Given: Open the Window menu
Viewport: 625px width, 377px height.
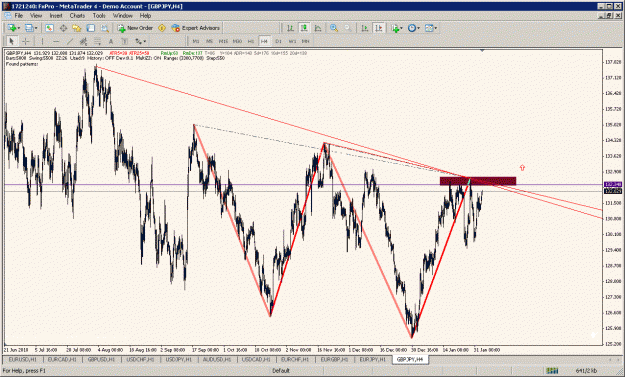Looking at the screenshot, I should (x=122, y=16).
